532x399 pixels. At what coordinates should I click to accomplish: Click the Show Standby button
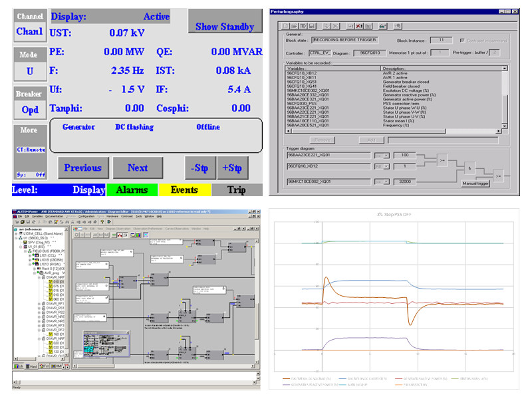click(224, 27)
